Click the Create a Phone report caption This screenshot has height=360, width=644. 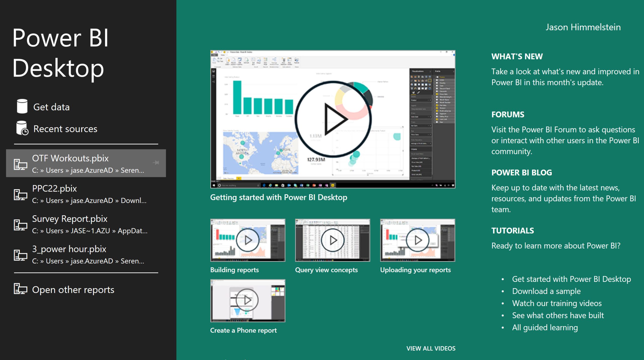tap(244, 330)
